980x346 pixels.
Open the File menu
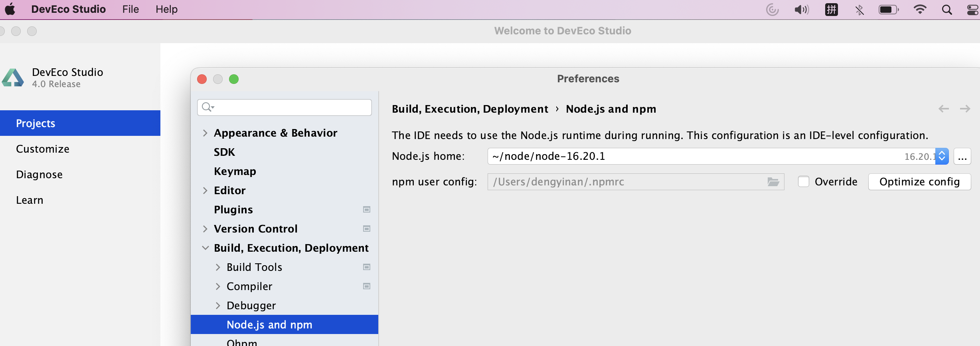[x=130, y=9]
